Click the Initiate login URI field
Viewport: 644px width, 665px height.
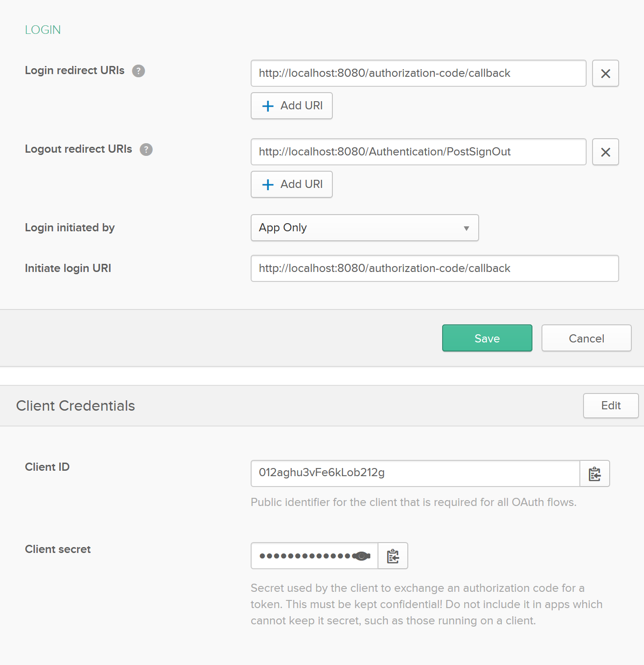(434, 268)
